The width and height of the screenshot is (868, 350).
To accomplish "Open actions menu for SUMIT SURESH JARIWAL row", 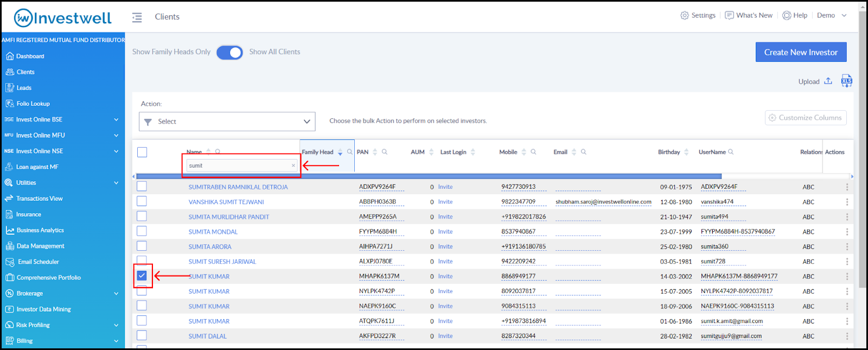I will point(846,262).
